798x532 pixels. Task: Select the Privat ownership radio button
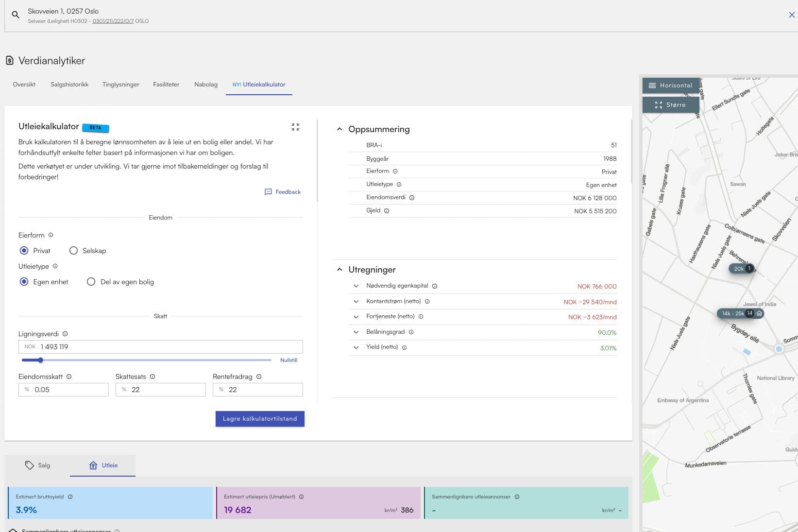click(x=24, y=251)
